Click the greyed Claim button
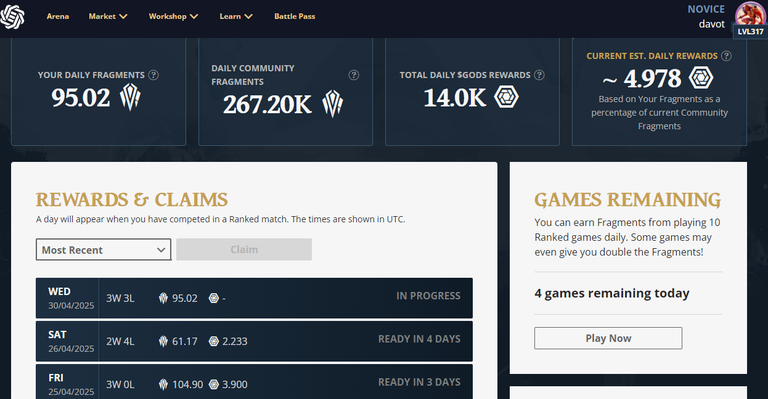Screen dimensions: 768x399 pyautogui.click(x=244, y=249)
